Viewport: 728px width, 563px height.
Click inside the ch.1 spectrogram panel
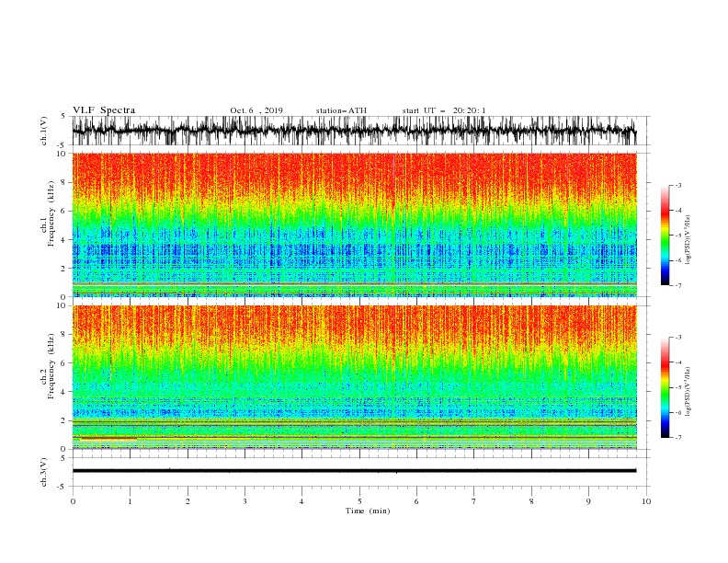(354, 224)
